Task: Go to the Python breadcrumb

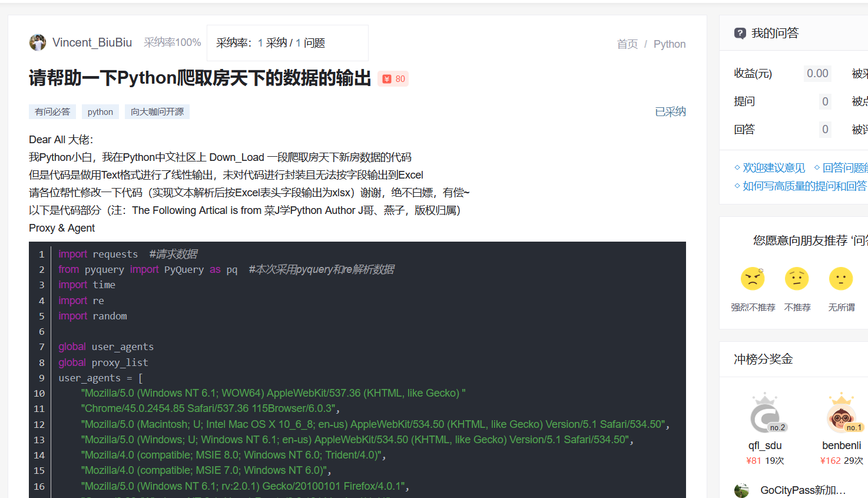Action: pos(670,44)
